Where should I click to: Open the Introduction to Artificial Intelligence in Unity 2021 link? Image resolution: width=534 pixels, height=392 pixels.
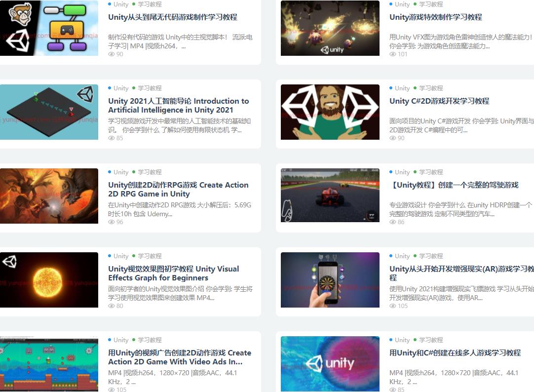click(179, 105)
